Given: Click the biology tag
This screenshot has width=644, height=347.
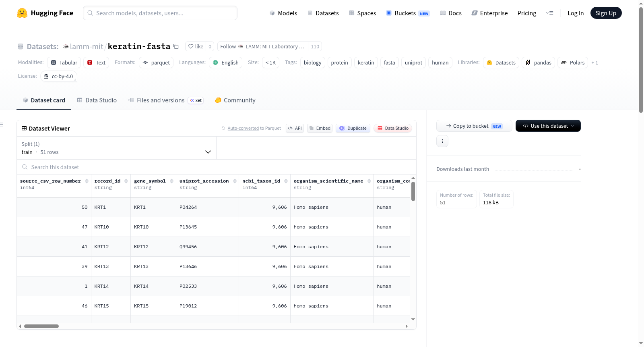Looking at the screenshot, I should click(312, 62).
